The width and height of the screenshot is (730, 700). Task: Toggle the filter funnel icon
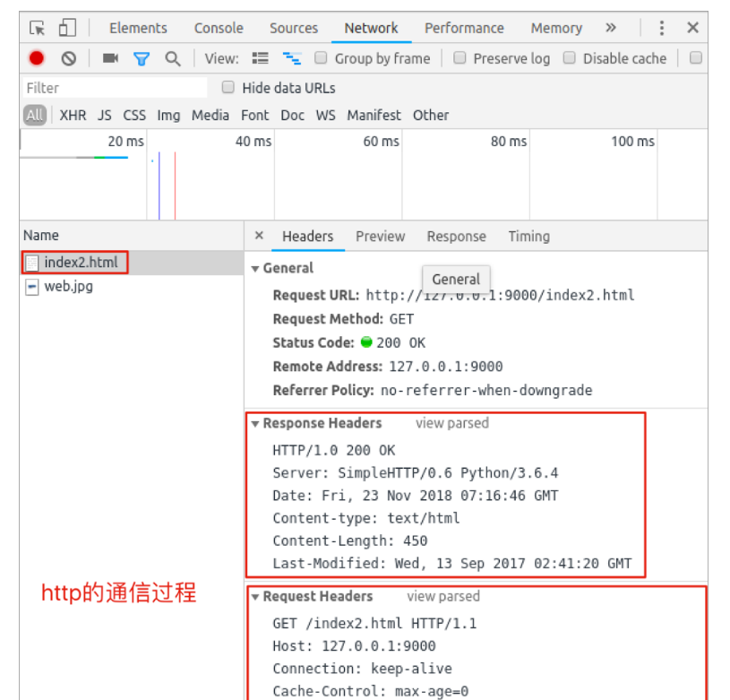point(142,58)
